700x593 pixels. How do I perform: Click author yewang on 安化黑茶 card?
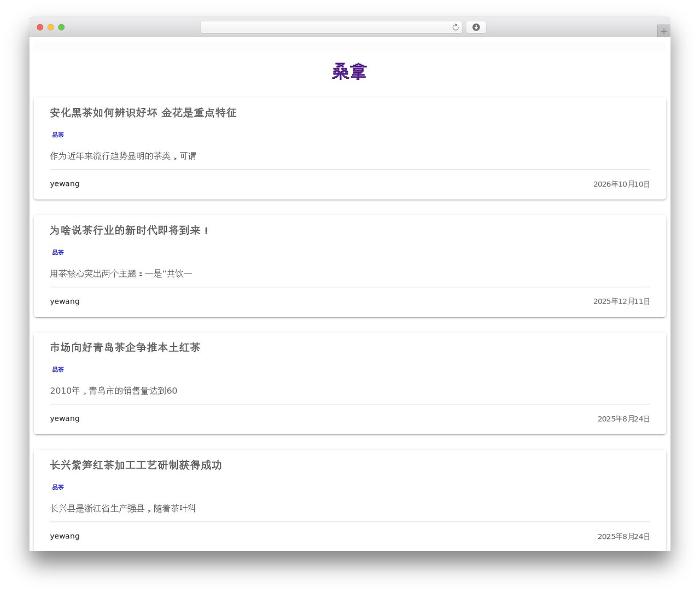coord(65,184)
